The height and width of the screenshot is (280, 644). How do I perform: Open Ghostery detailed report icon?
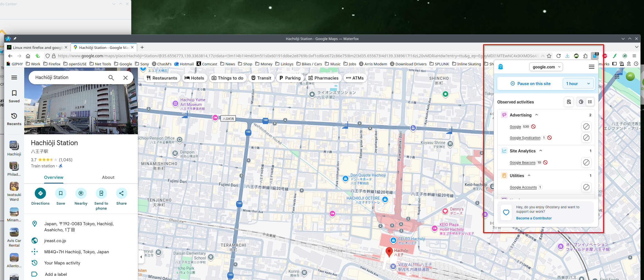[x=569, y=102]
